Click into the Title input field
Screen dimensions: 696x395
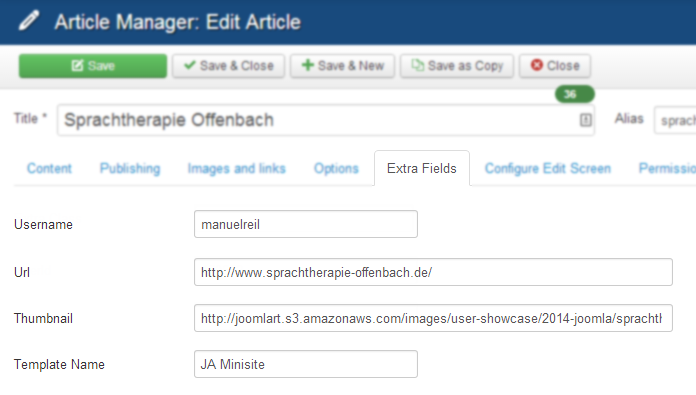click(326, 120)
